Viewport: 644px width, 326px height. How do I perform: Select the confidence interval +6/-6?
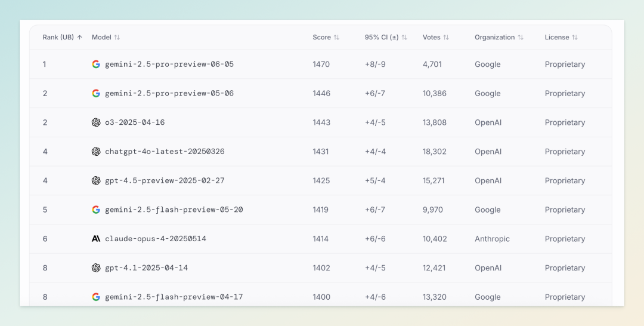tap(375, 239)
